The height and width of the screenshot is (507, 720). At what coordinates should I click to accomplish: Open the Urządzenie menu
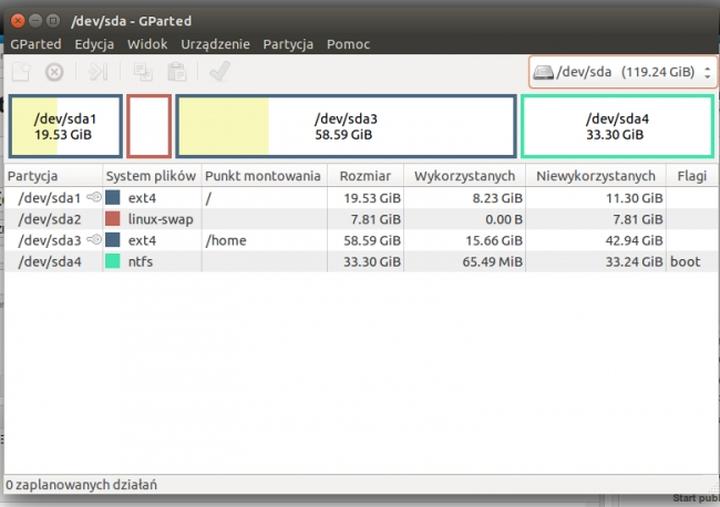click(x=215, y=44)
